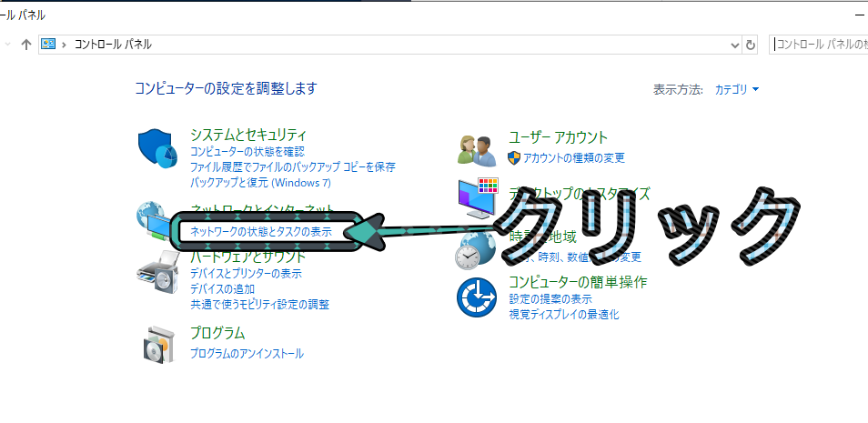Click the Control Panel search box
868x423 pixels.
(x=819, y=45)
